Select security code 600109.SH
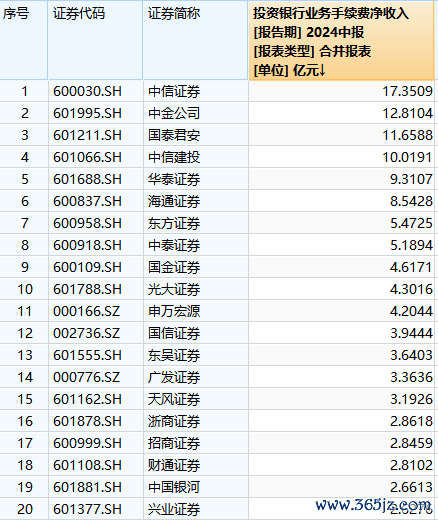The image size is (438, 520). click(x=95, y=267)
